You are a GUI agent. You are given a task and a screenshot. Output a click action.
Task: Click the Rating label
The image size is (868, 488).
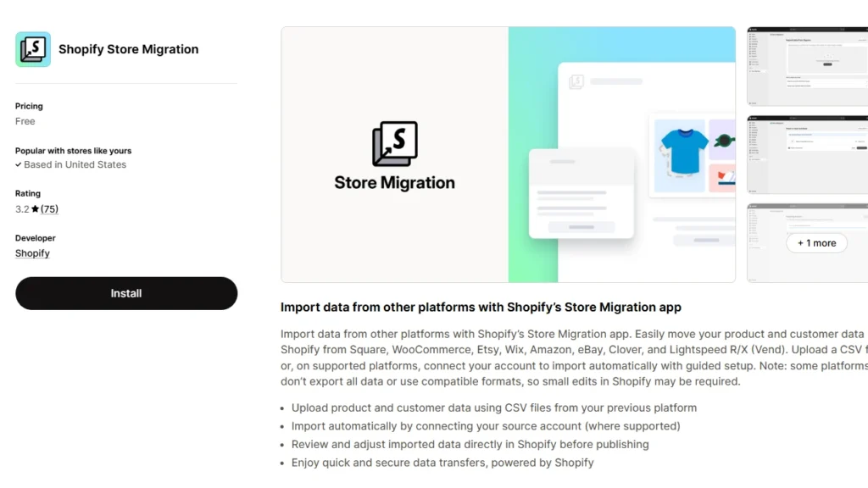coord(28,194)
